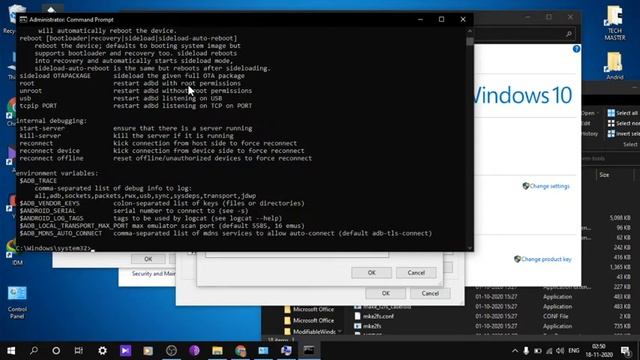Click OK in the front dialog

[371, 273]
